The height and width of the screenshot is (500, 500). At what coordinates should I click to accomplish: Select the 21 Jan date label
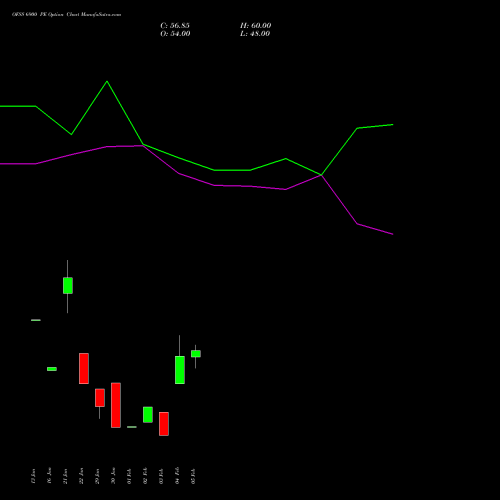[x=66, y=476]
